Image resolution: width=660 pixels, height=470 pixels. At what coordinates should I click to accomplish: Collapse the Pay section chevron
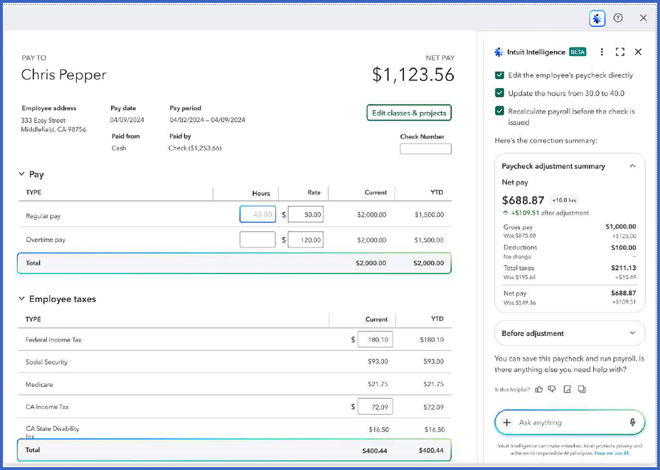click(x=21, y=174)
